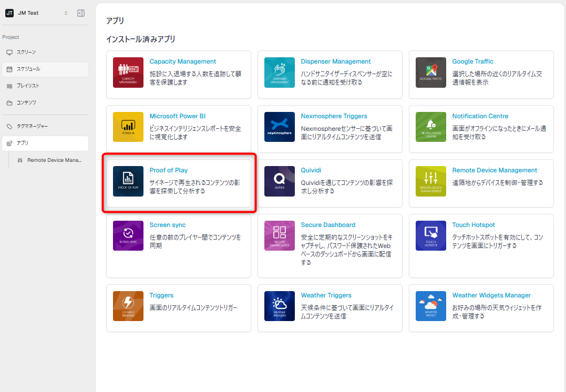Click the Capacity Management description text
This screenshot has height=392, width=566.
(x=195, y=78)
